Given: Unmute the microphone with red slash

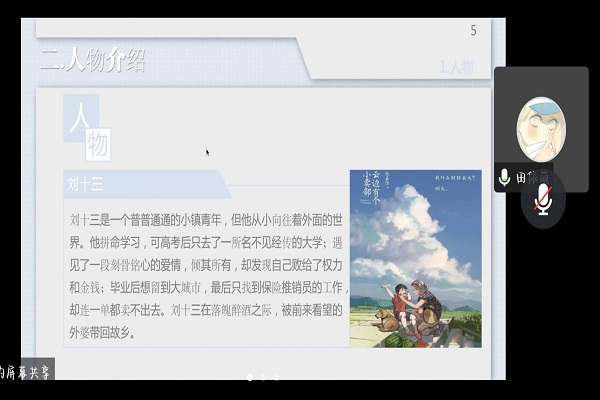Looking at the screenshot, I should click(543, 199).
